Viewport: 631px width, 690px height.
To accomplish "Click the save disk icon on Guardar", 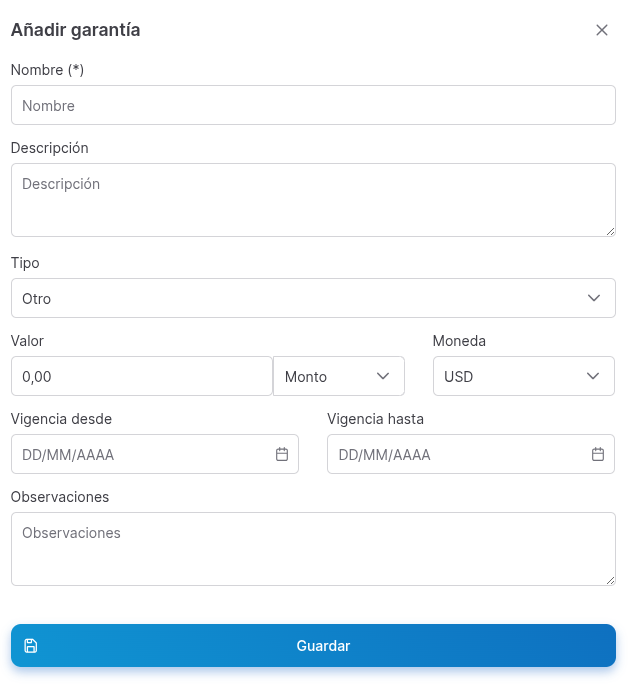I will pos(31,646).
